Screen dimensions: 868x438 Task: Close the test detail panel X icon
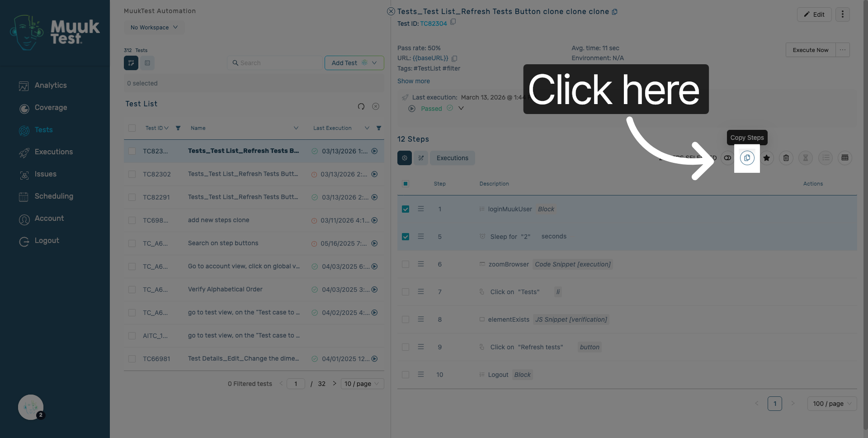391,11
